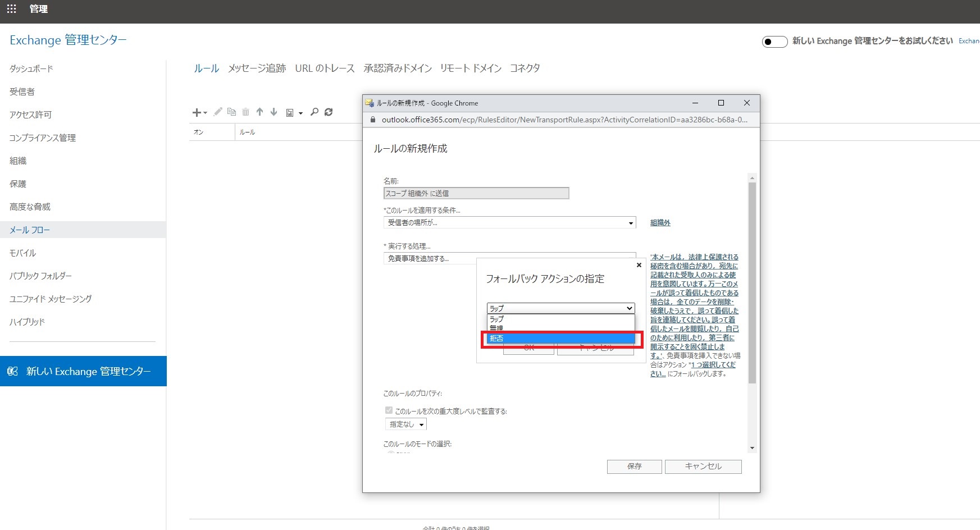The height and width of the screenshot is (530, 980).
Task: Click the move down arrow icon
Action: coord(274,112)
